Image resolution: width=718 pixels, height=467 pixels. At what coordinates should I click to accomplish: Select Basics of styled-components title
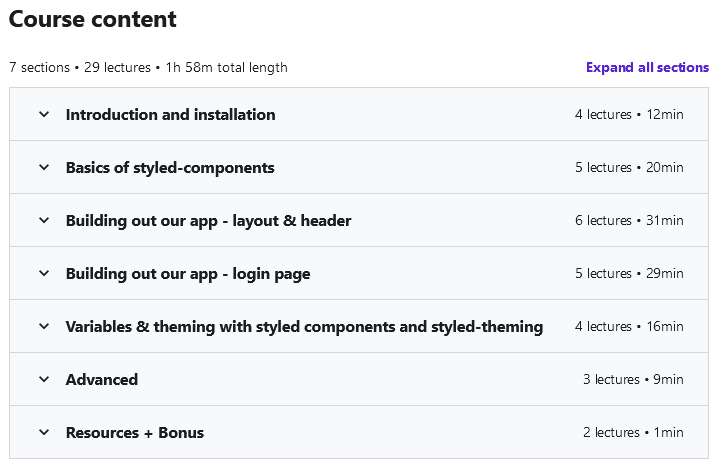click(x=170, y=167)
